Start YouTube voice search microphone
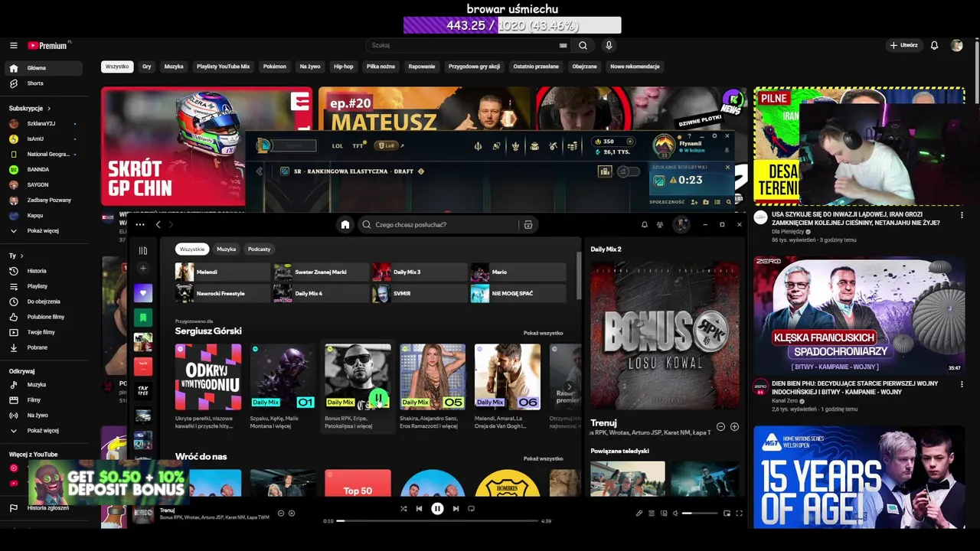 coord(609,46)
